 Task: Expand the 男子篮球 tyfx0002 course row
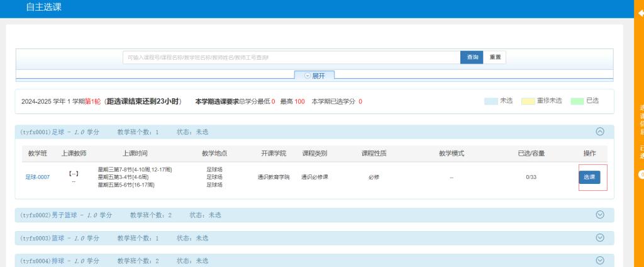point(600,215)
